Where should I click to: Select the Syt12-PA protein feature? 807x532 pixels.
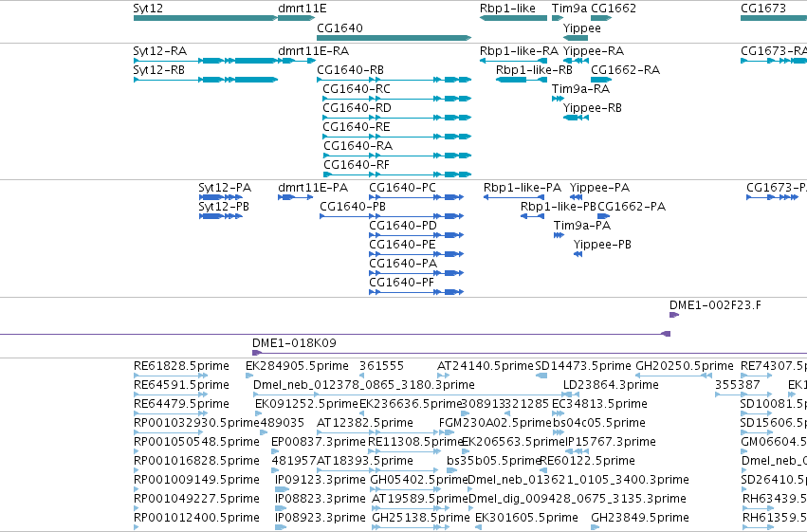point(220,197)
